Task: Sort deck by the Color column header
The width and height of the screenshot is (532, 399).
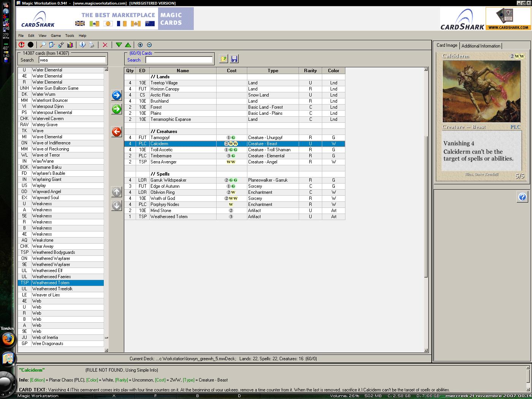Action: point(334,71)
